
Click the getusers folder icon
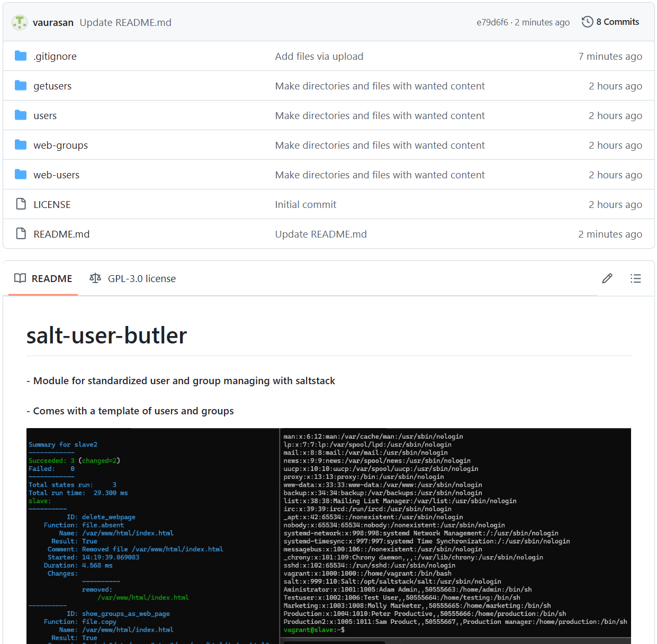(21, 86)
